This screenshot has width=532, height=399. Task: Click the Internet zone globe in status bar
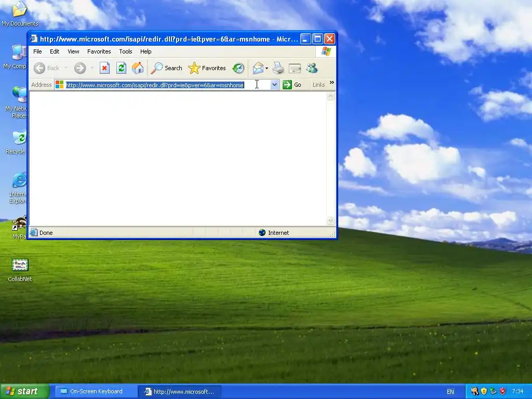click(x=262, y=232)
